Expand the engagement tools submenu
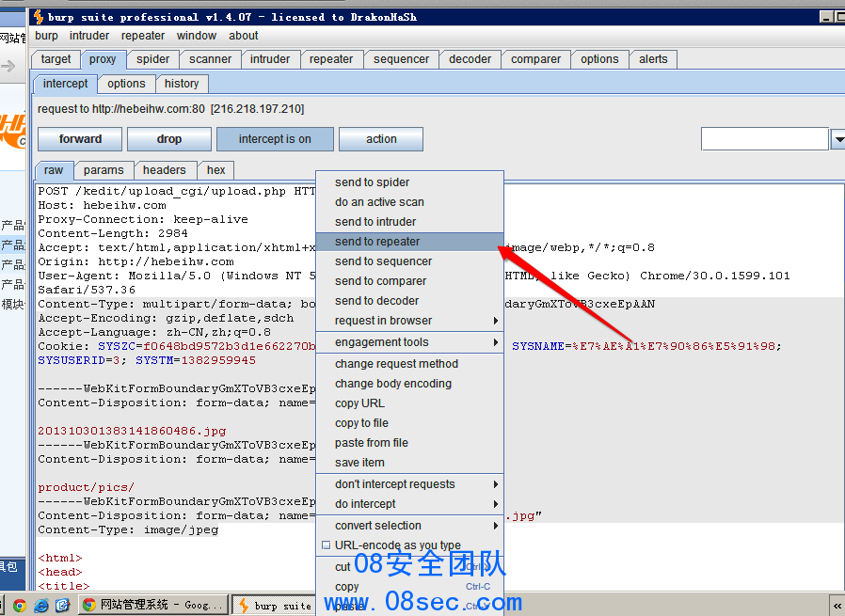The image size is (845, 616). coord(409,342)
